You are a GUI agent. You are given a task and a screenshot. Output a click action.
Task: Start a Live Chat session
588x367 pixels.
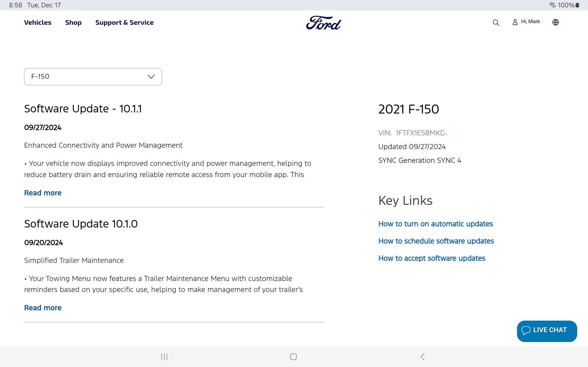[547, 331]
